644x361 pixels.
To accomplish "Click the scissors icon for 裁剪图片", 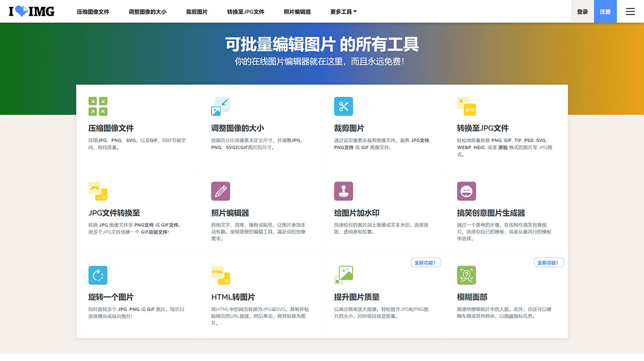I will tap(343, 106).
